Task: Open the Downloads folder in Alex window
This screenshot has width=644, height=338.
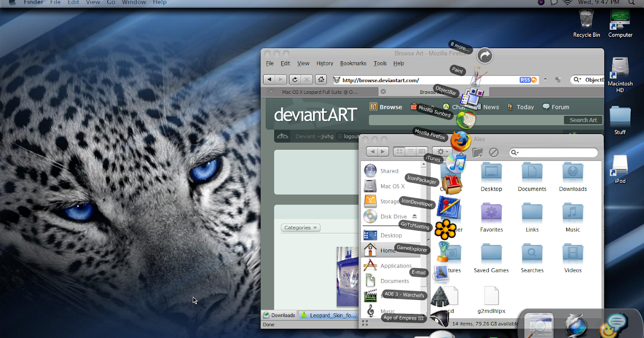Action: point(573,177)
